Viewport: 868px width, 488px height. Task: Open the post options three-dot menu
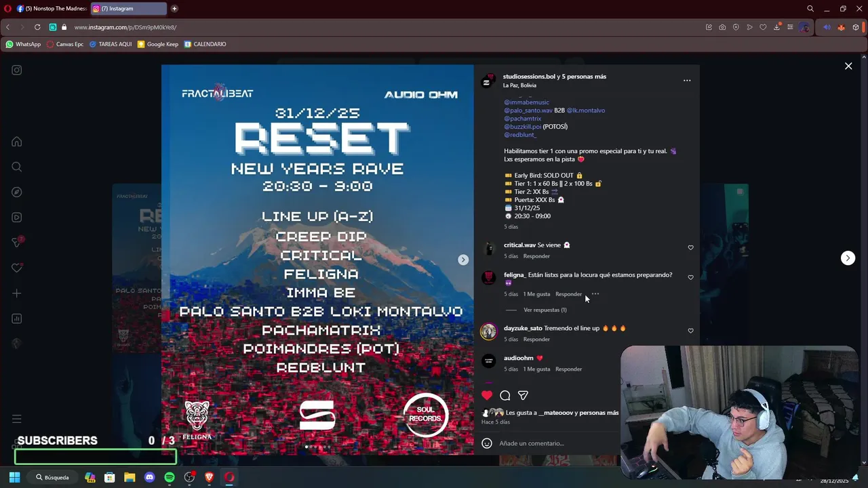(x=687, y=81)
